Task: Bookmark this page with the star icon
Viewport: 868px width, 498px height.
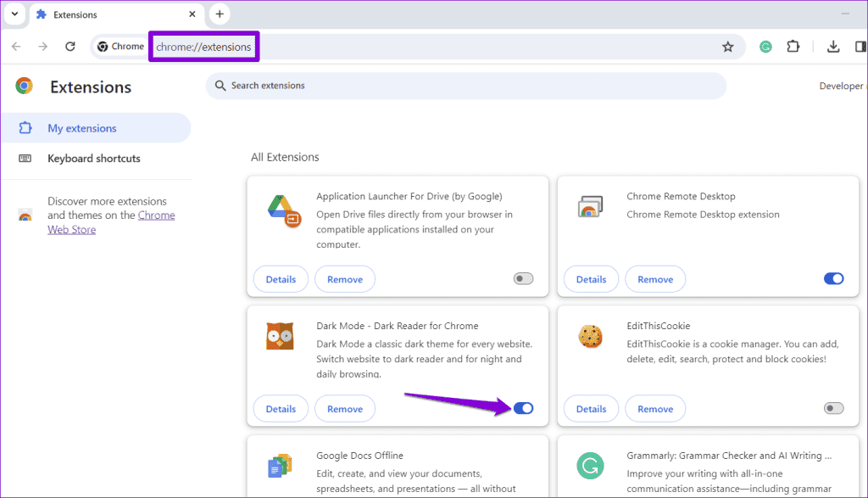Action: tap(727, 47)
